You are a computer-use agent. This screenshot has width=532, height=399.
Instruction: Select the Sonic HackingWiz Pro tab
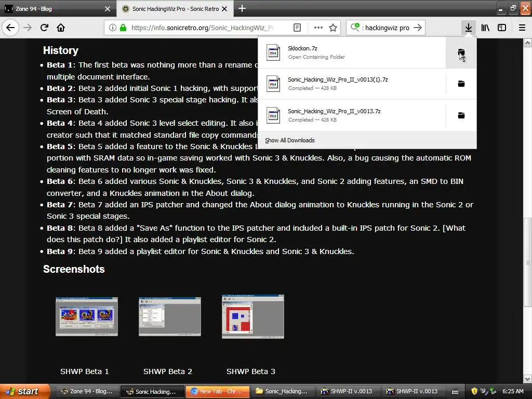pos(175,9)
